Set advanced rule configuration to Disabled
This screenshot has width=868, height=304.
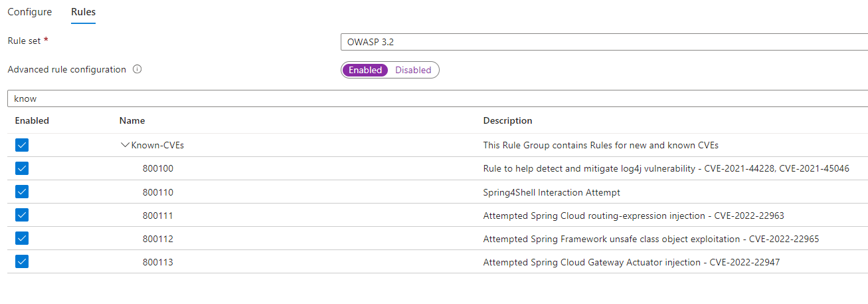tap(413, 70)
